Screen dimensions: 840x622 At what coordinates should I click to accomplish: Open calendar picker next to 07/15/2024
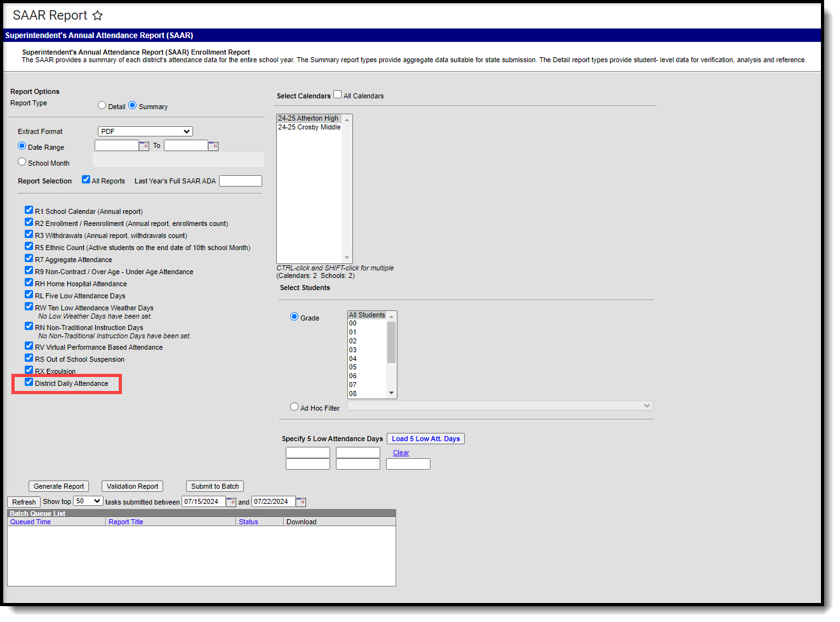[x=231, y=502]
